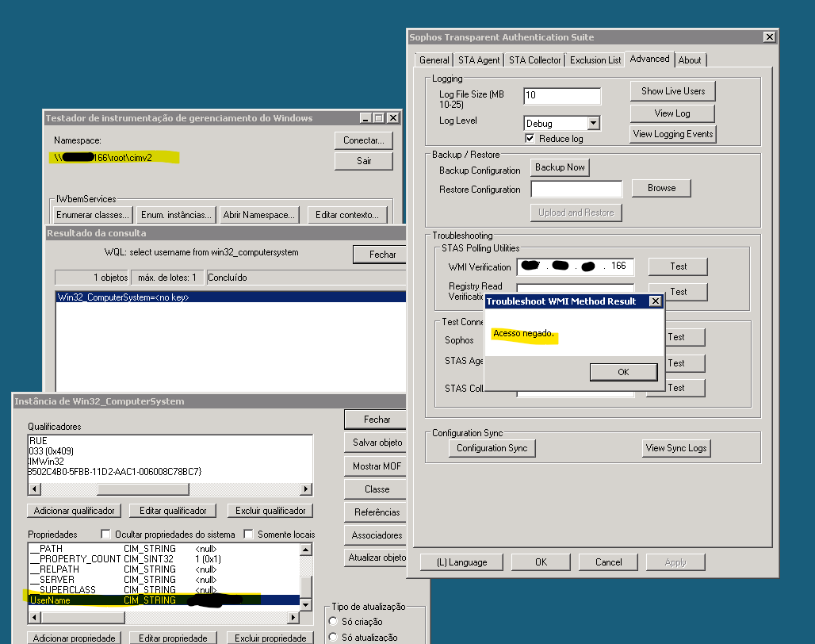Click the Salvar objeto button

tap(377, 443)
